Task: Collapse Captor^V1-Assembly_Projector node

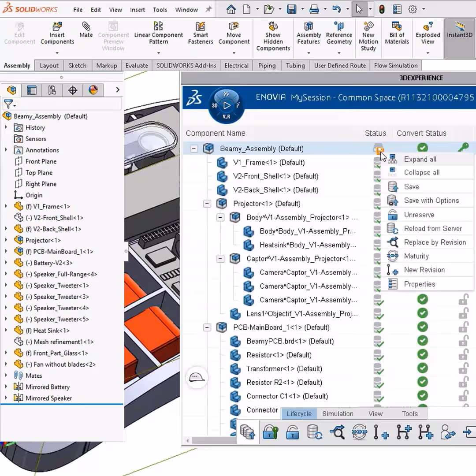Action: pos(220,258)
